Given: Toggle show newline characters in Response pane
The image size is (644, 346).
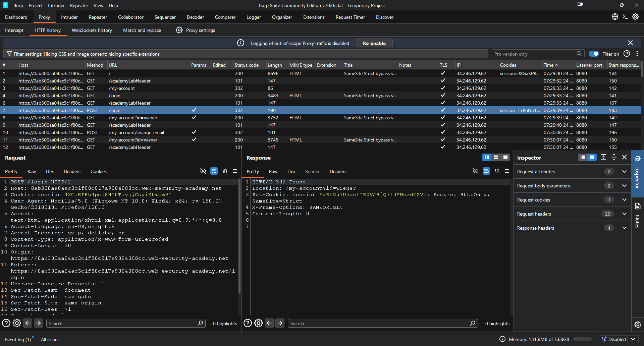Looking at the screenshot, I should [x=497, y=171].
